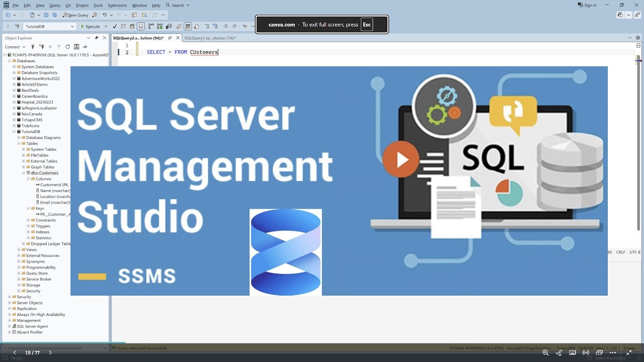This screenshot has width=644, height=362.
Task: Click the Save All icon in toolbar
Action: (54, 15)
